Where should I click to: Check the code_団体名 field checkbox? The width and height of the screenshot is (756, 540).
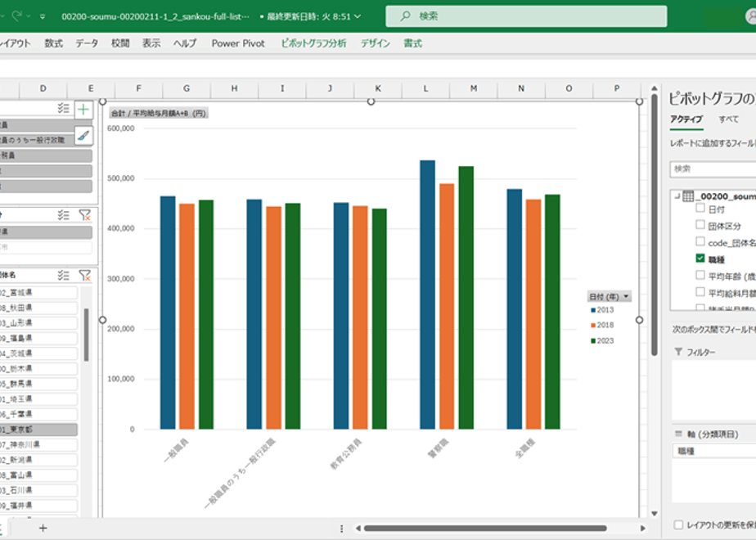[700, 241]
